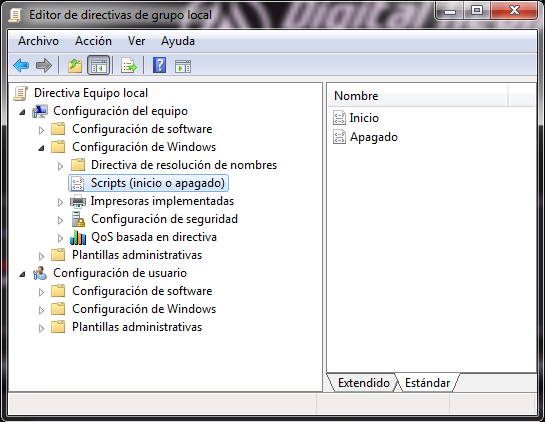The width and height of the screenshot is (546, 422).
Task: Click the Export list toolbar icon
Action: click(x=128, y=65)
